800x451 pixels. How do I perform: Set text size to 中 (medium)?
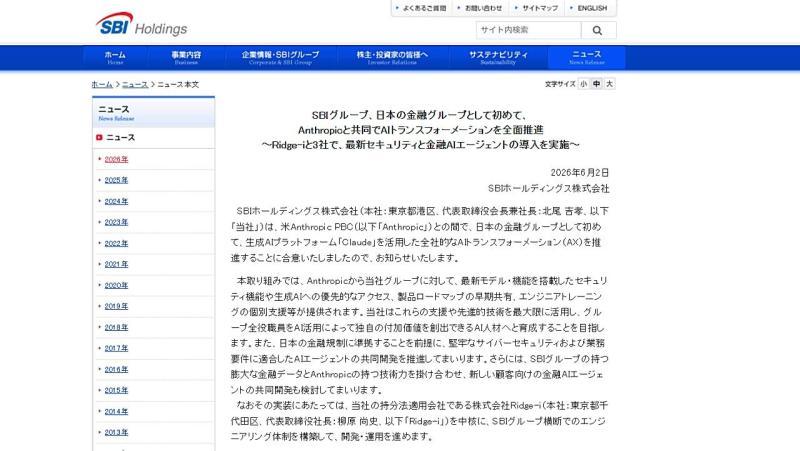pos(596,84)
